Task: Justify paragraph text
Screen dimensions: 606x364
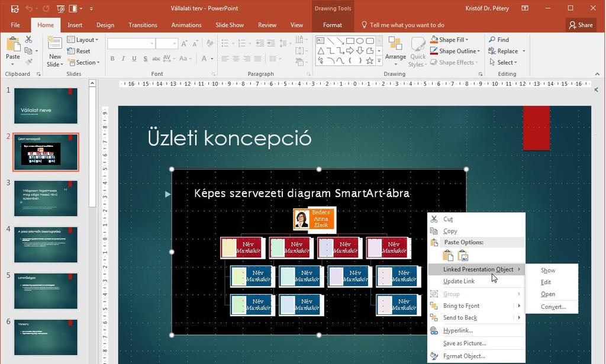Action: pos(258,59)
